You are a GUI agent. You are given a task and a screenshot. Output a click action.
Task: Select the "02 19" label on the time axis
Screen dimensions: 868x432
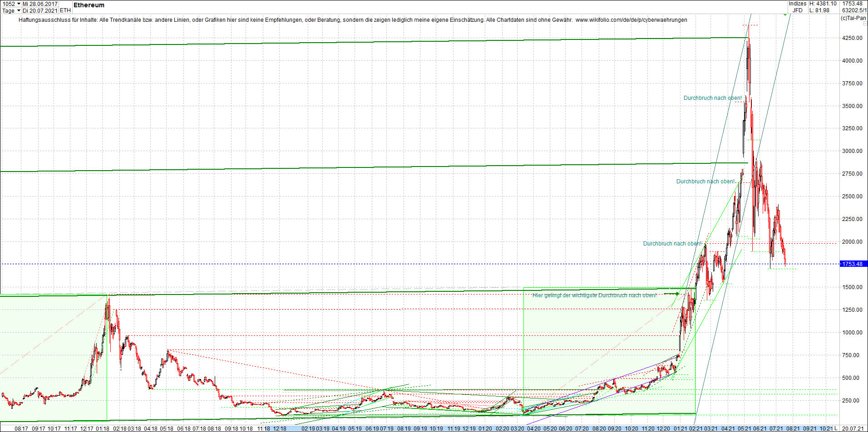(x=309, y=427)
